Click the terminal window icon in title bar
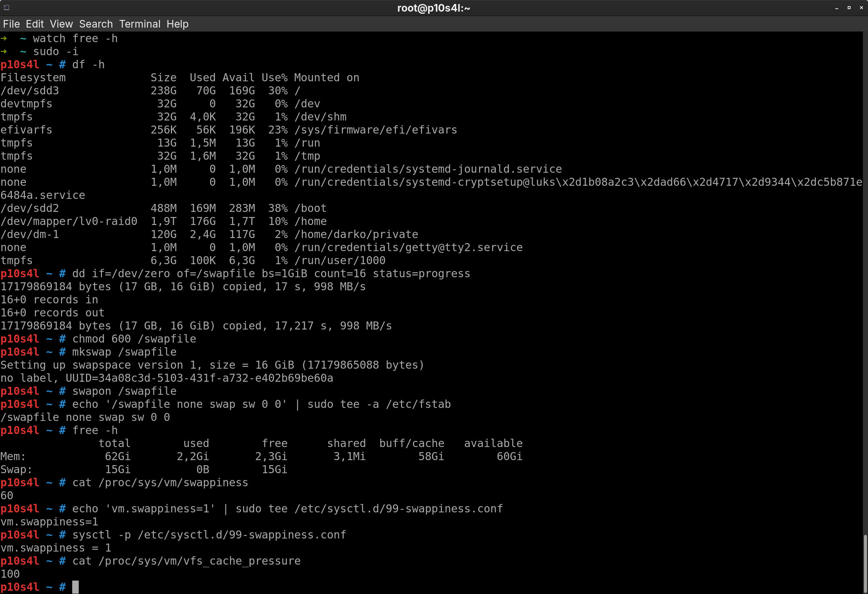The height and width of the screenshot is (594, 868). click(x=6, y=8)
